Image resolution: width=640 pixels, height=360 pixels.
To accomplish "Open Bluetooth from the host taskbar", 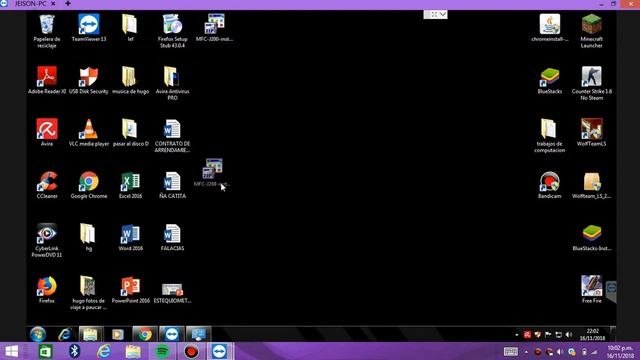I will pyautogui.click(x=74, y=351).
